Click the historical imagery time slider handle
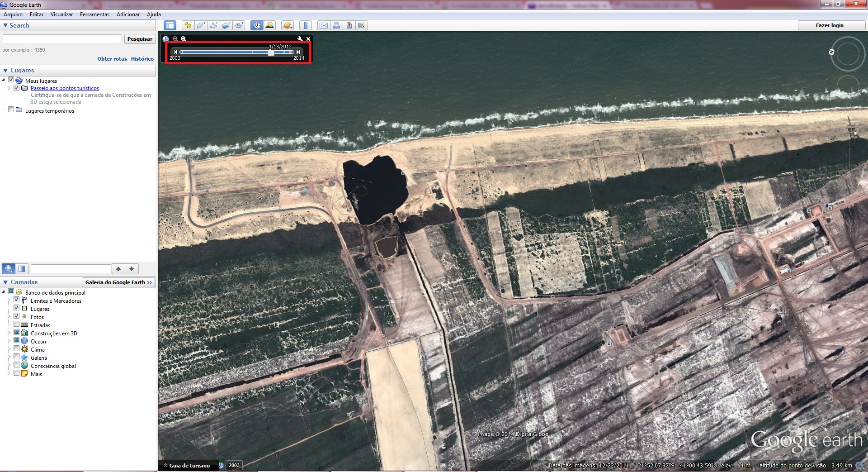 (x=271, y=52)
